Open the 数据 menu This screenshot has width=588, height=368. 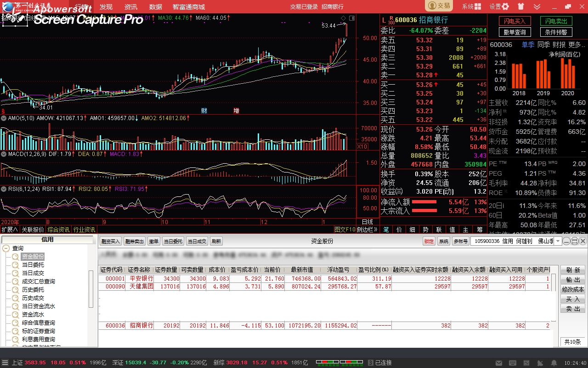(156, 7)
